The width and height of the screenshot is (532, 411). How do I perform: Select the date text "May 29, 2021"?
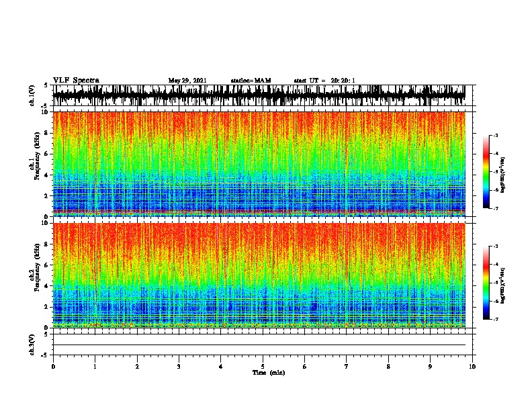187,81
